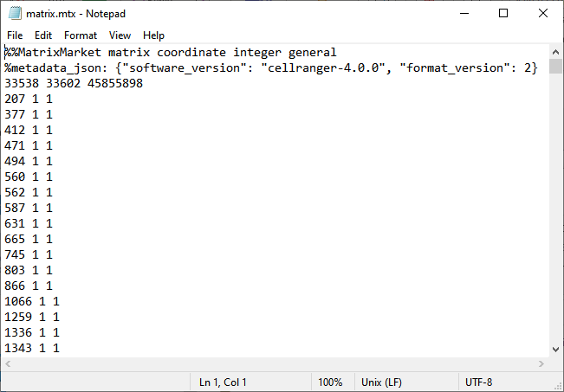This screenshot has height=392, width=564.
Task: Open the Help menu
Action: point(153,35)
